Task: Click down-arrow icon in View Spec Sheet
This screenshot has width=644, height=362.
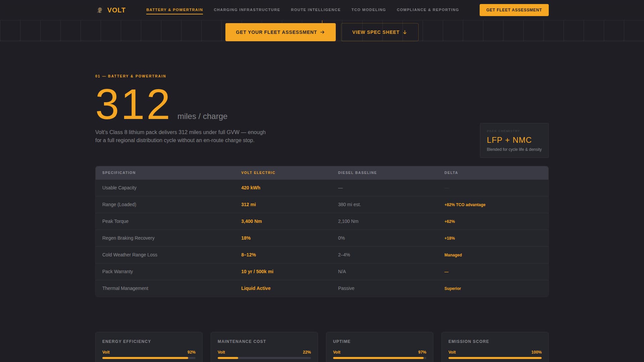Action: (405, 32)
